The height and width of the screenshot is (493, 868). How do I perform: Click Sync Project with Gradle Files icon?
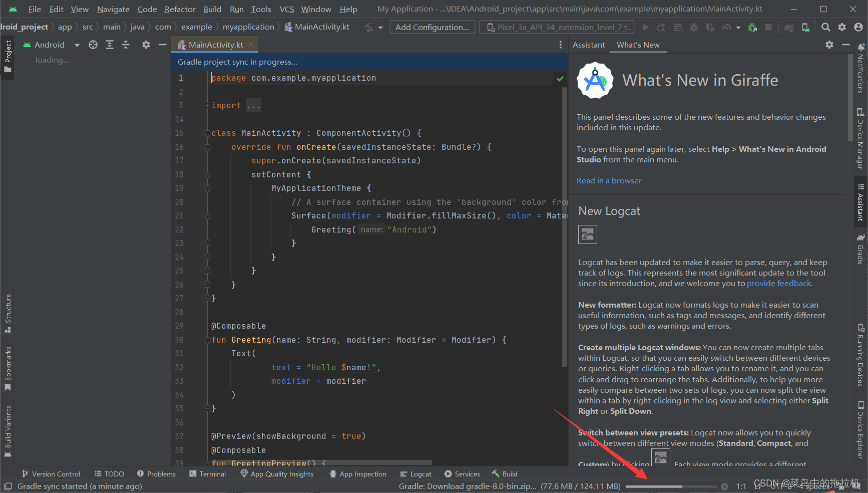[x=789, y=28]
